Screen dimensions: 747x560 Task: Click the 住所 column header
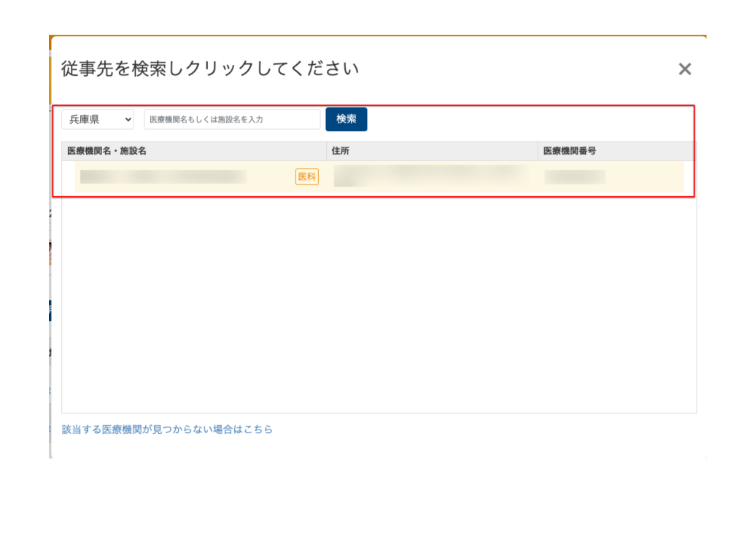pyautogui.click(x=341, y=151)
